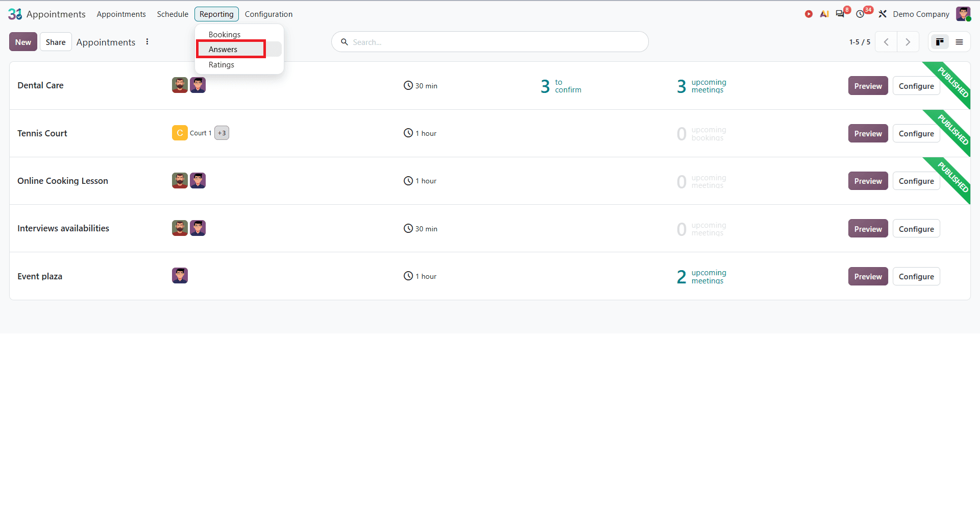The width and height of the screenshot is (980, 527).
Task: Click the Event plaza staff avatar
Action: (180, 276)
